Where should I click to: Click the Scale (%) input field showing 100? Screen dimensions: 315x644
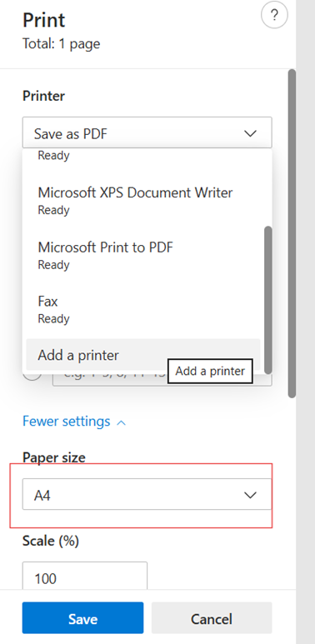[85, 577]
